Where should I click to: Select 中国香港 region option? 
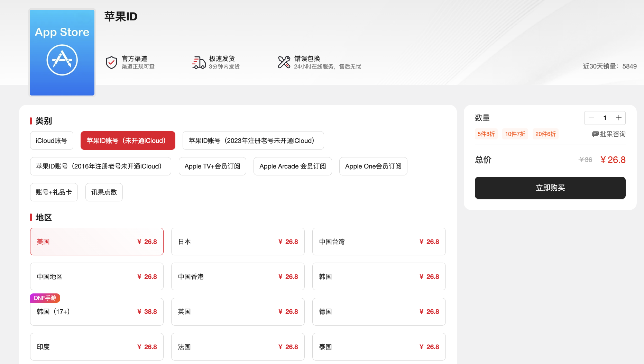(238, 276)
